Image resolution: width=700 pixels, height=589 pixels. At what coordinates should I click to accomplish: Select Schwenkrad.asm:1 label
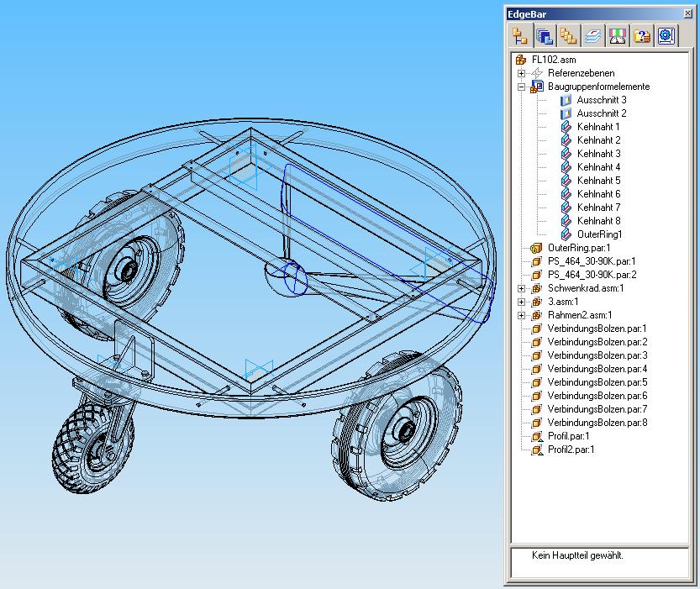coord(586,288)
